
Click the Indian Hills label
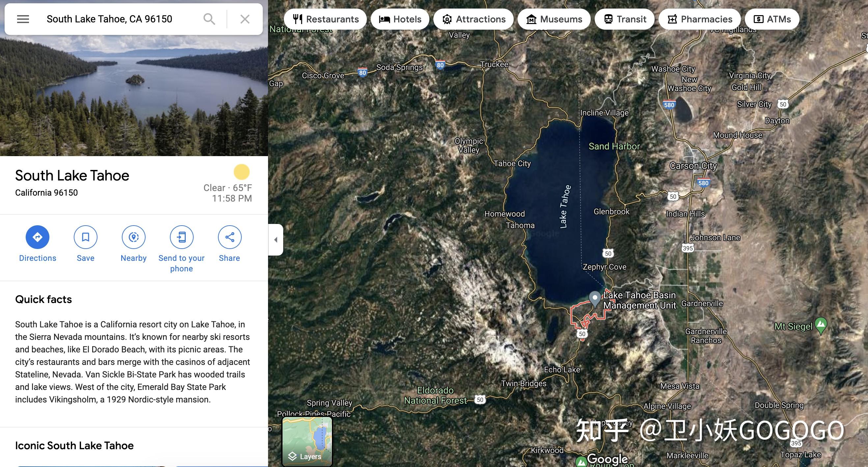685,214
